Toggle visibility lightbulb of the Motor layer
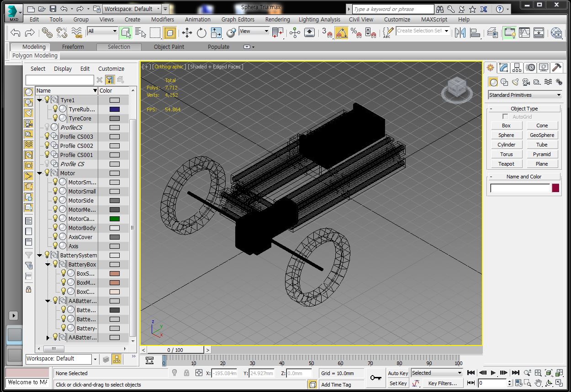The width and height of the screenshot is (571, 392). [48, 173]
